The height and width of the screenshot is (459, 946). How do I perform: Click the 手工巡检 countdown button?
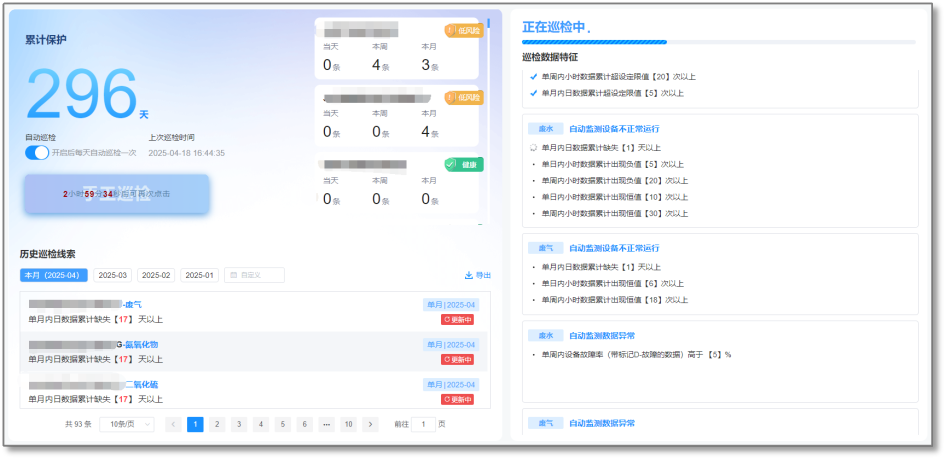[x=117, y=194]
